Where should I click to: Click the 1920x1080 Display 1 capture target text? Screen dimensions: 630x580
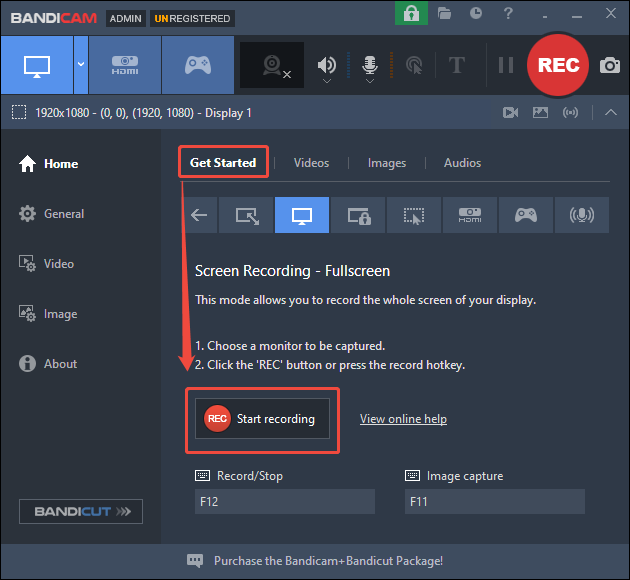click(x=143, y=113)
